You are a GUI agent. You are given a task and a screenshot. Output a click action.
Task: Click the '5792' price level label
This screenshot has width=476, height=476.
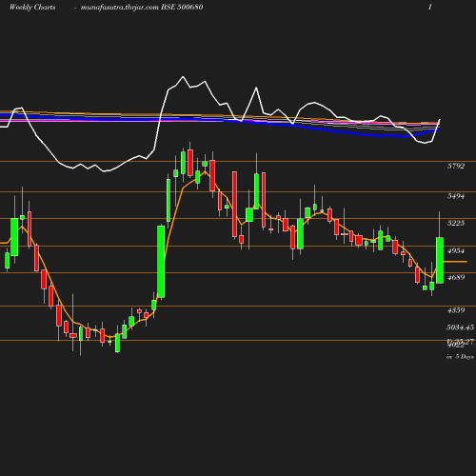coord(456,166)
